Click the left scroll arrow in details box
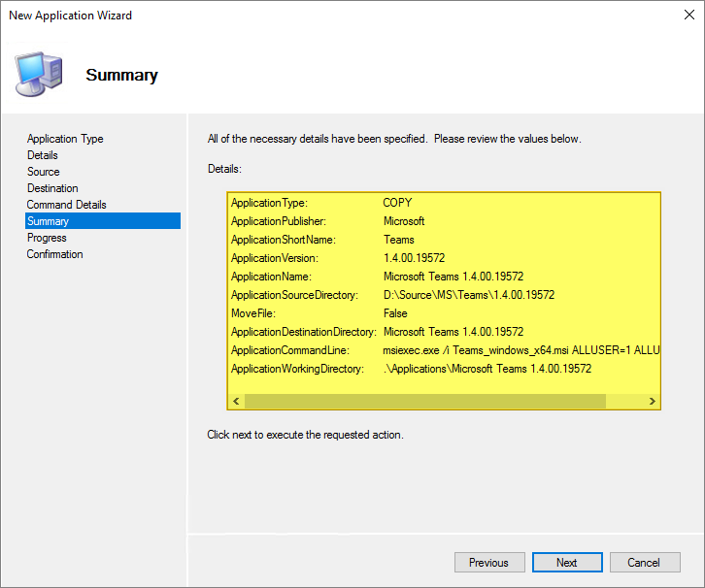705x588 pixels. pos(235,402)
